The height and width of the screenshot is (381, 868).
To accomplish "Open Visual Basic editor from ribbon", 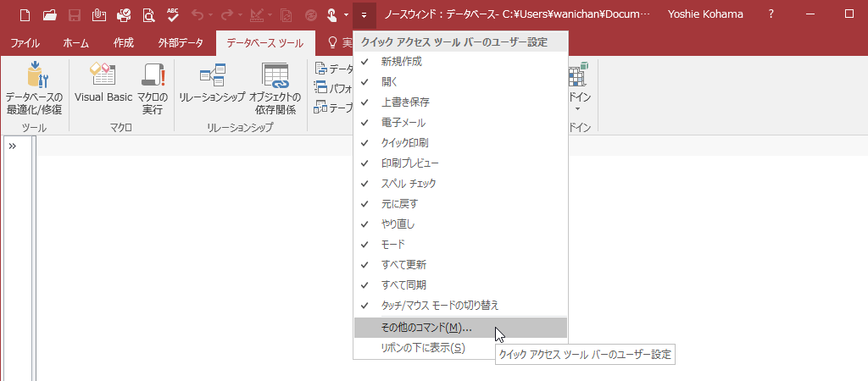I will coord(103,83).
